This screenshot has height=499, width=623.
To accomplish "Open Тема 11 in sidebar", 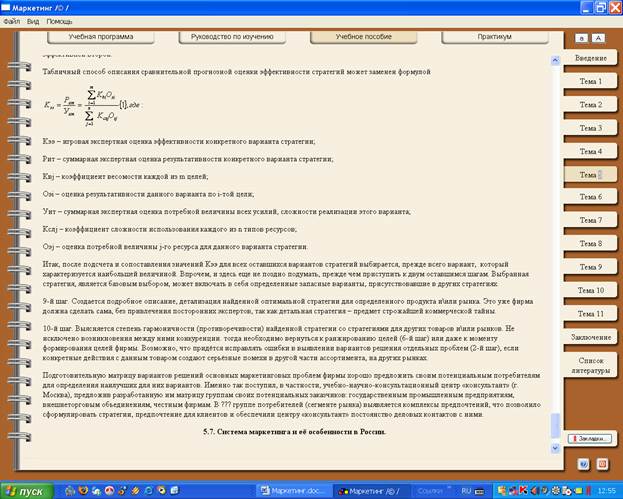I will point(590,314).
